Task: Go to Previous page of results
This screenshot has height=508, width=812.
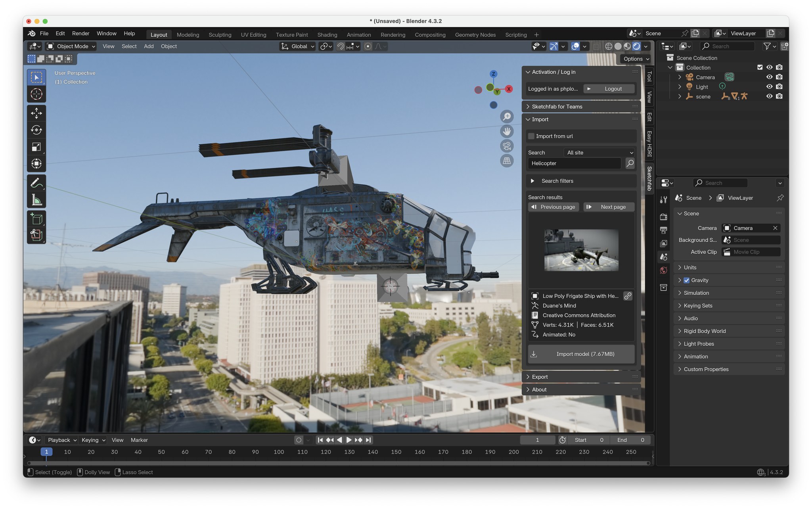Action: pos(553,207)
